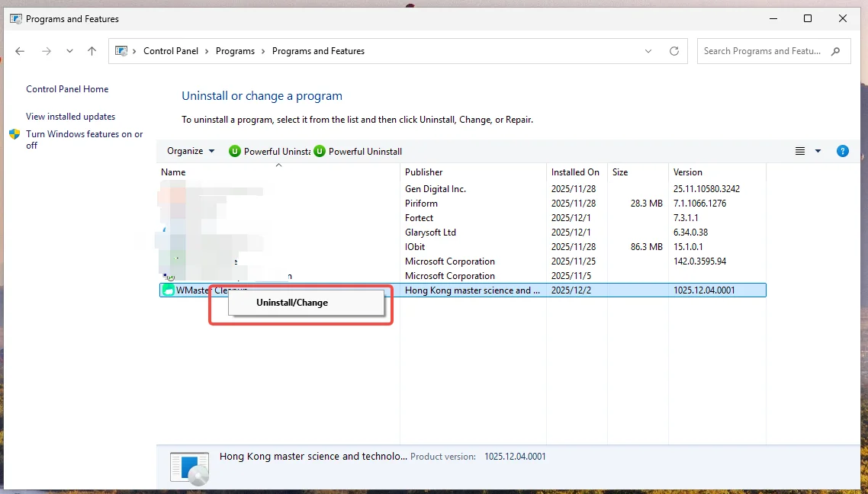The height and width of the screenshot is (494, 868).
Task: Click the back navigation arrow
Action: [x=20, y=51]
